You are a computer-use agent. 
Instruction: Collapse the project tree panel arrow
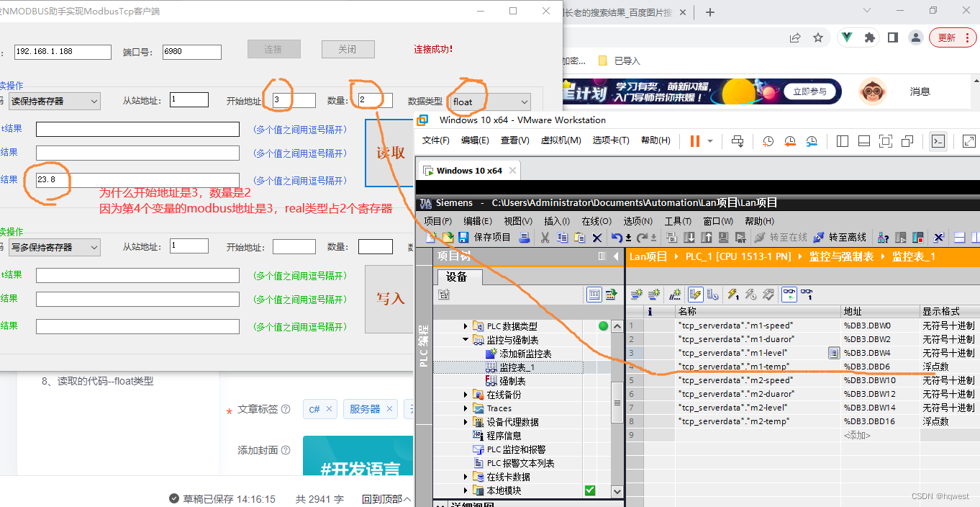tap(616, 256)
